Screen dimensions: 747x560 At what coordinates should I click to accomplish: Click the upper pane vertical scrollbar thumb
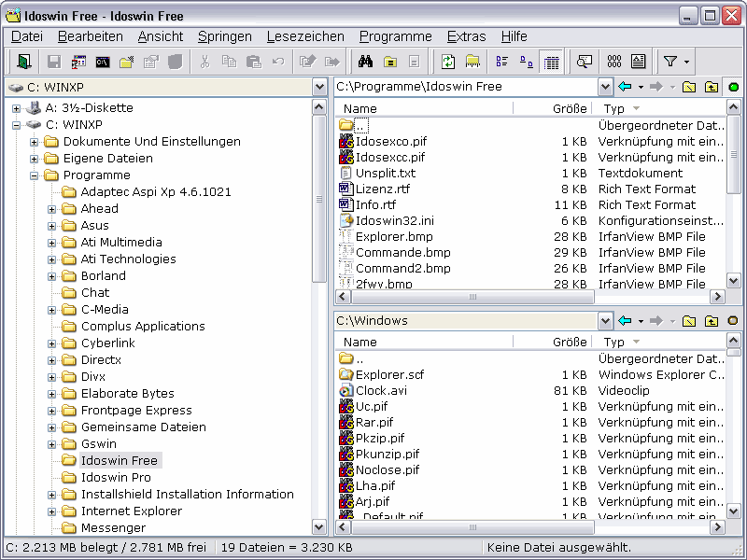pyautogui.click(x=734, y=154)
